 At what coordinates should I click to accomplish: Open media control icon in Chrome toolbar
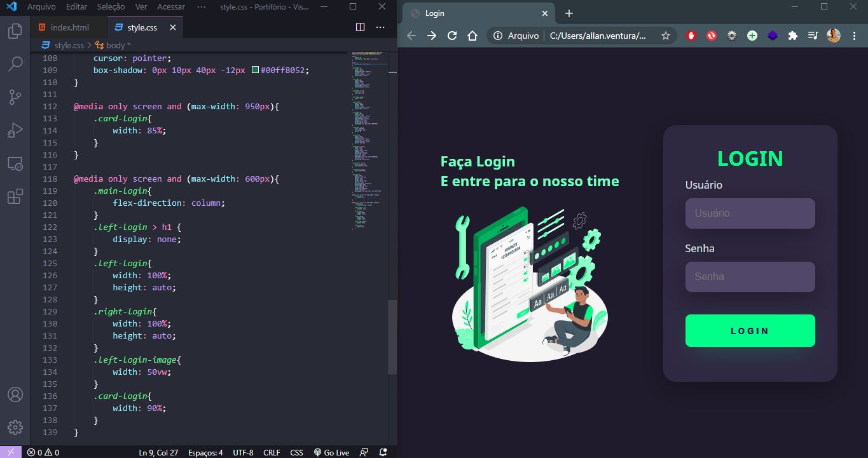pyautogui.click(x=813, y=36)
